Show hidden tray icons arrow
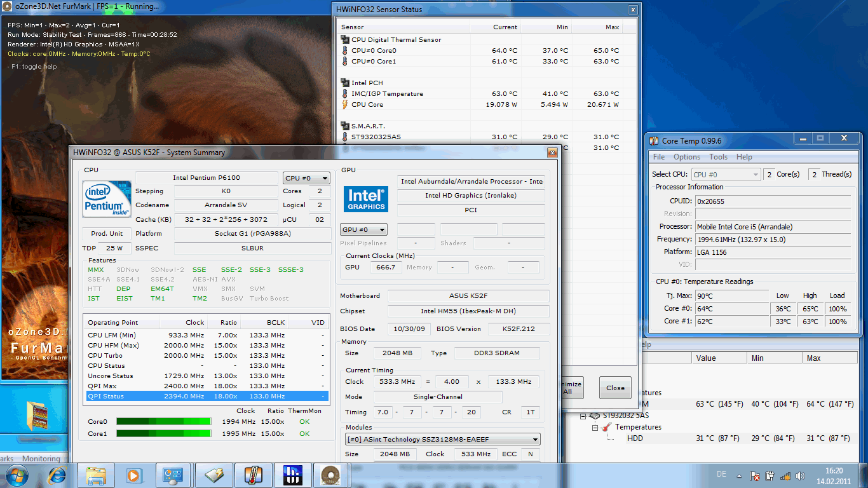Screen dimensions: 868x488 click(x=739, y=475)
